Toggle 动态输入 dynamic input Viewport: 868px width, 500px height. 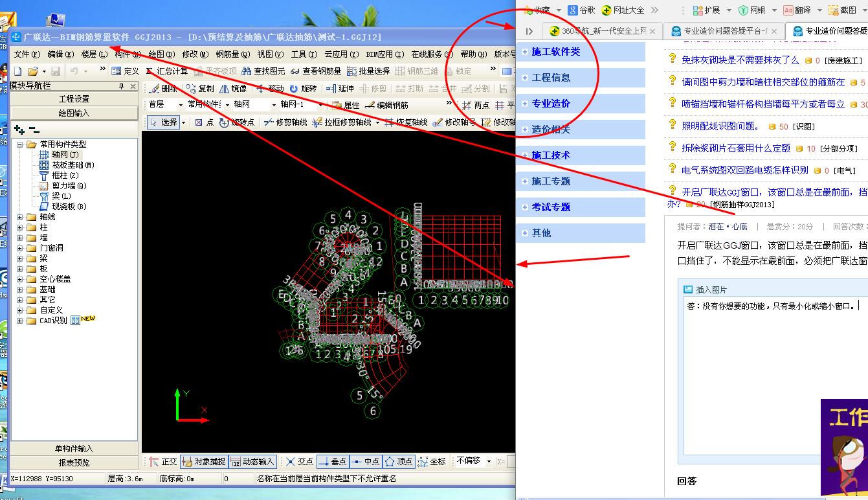click(253, 462)
